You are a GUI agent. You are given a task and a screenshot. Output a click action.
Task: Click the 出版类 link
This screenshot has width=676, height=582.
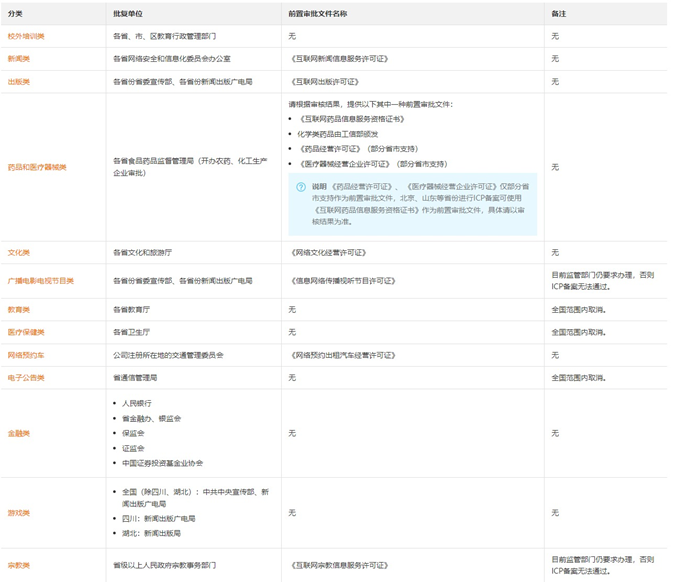19,82
